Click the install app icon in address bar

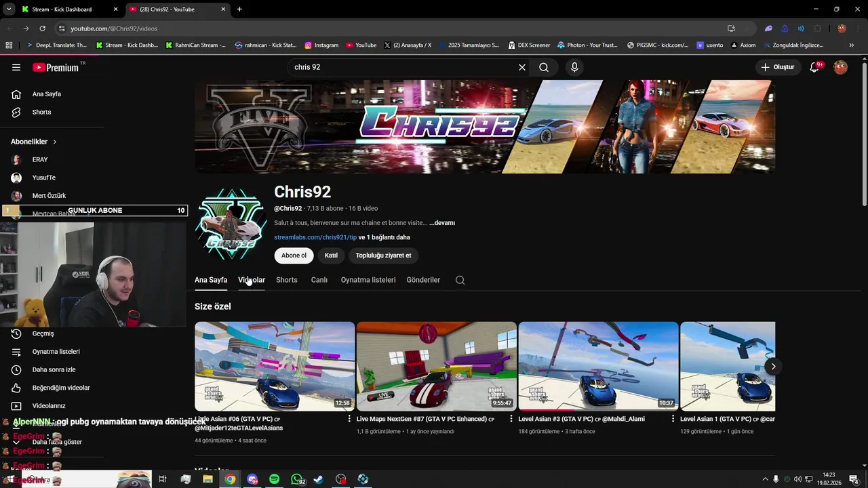731,28
